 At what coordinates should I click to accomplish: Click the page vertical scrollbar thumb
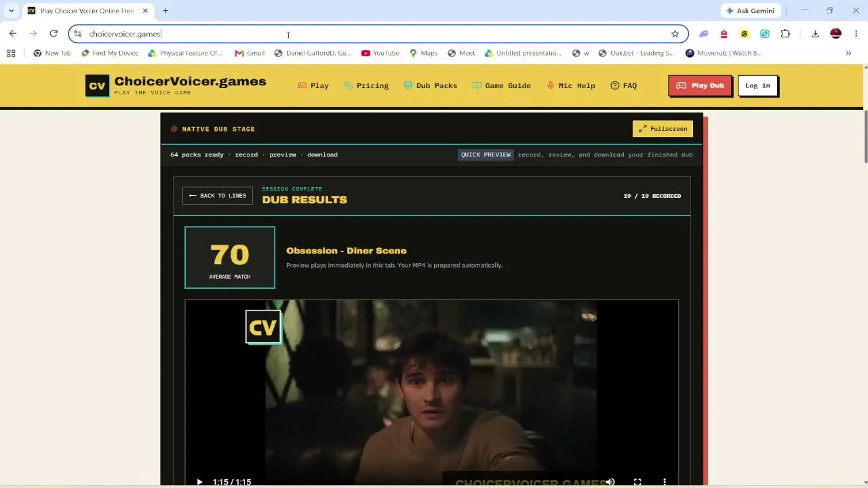[x=865, y=136]
